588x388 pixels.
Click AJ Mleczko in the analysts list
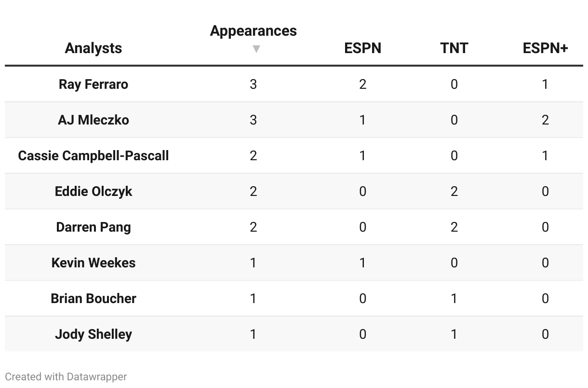[94, 120]
